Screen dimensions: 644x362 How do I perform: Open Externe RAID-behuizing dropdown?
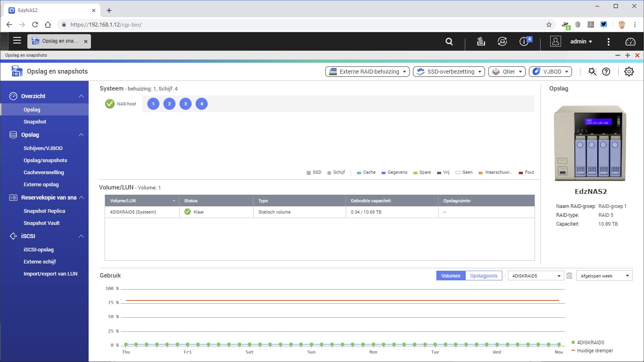coord(367,72)
